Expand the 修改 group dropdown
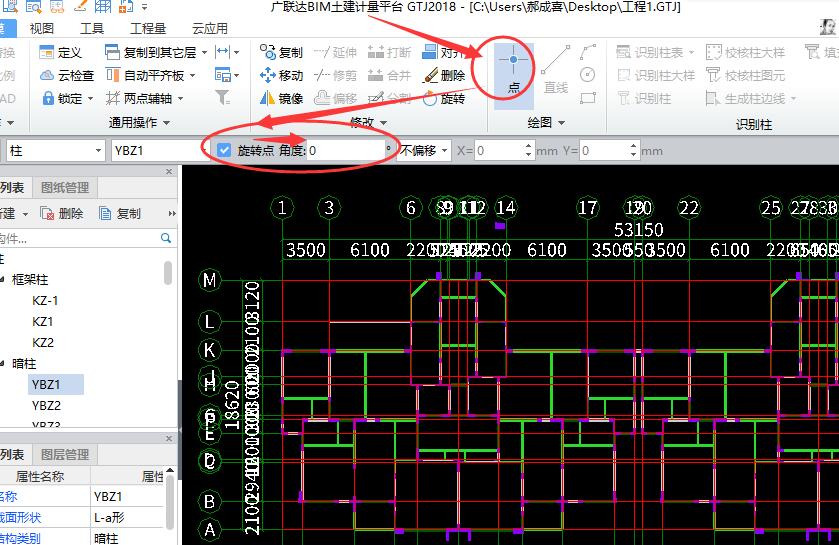The height and width of the screenshot is (545, 839). coord(383,123)
